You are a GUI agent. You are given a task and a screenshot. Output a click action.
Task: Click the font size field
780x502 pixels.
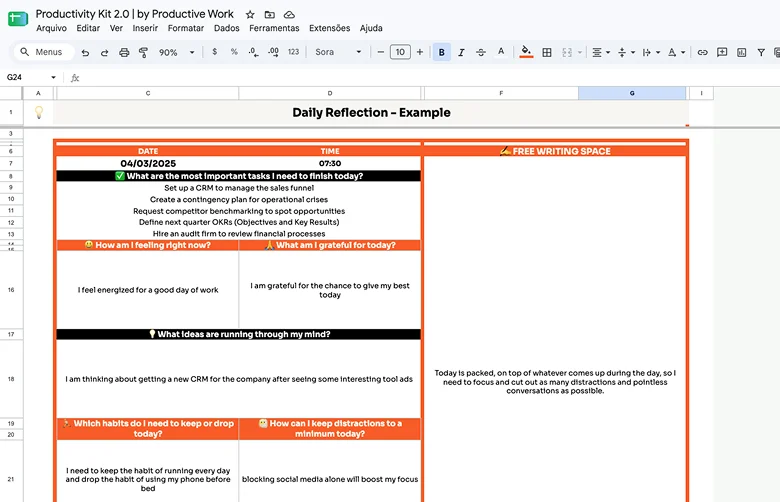click(x=400, y=52)
